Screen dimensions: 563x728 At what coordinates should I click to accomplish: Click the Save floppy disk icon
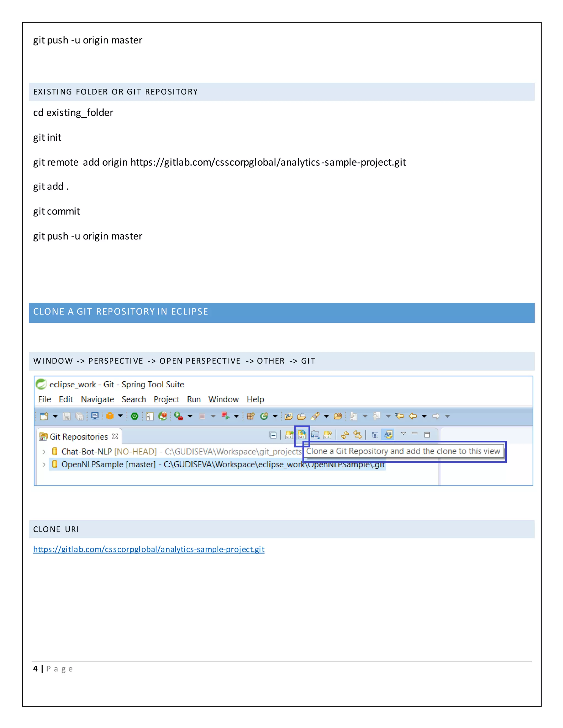point(67,416)
